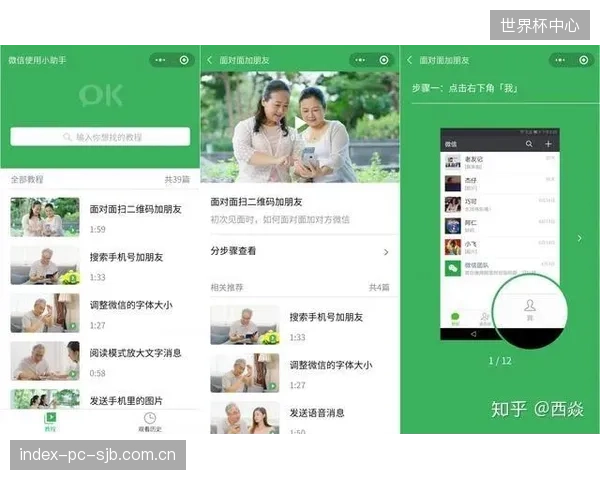
Task: Open the more options dots in 微信使用小助手 header
Action: pyautogui.click(x=160, y=60)
